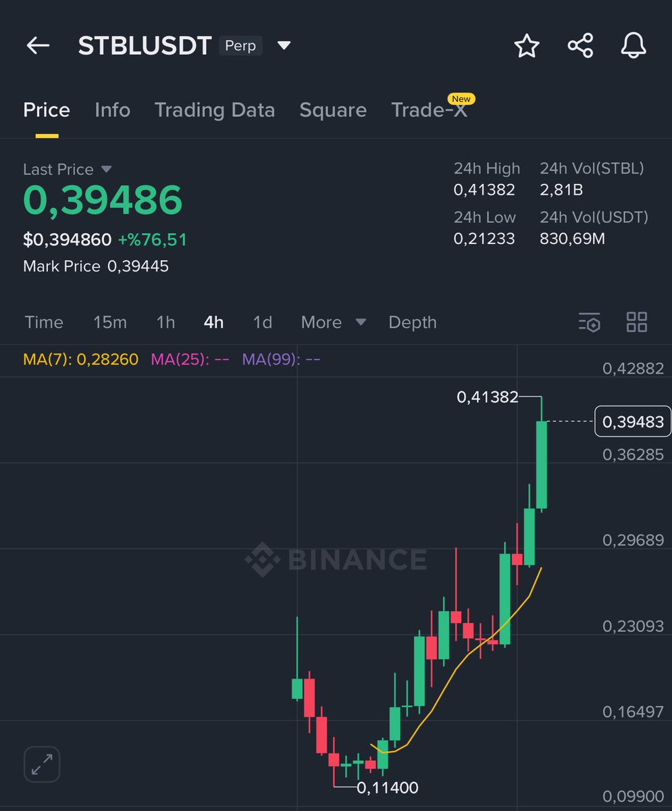
Task: Open the Square tab
Action: 333,110
